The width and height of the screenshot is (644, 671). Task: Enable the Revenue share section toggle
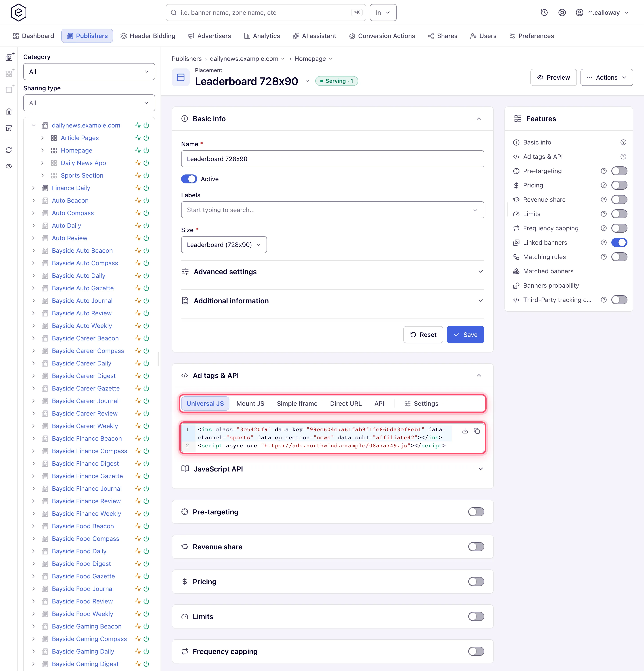point(476,547)
